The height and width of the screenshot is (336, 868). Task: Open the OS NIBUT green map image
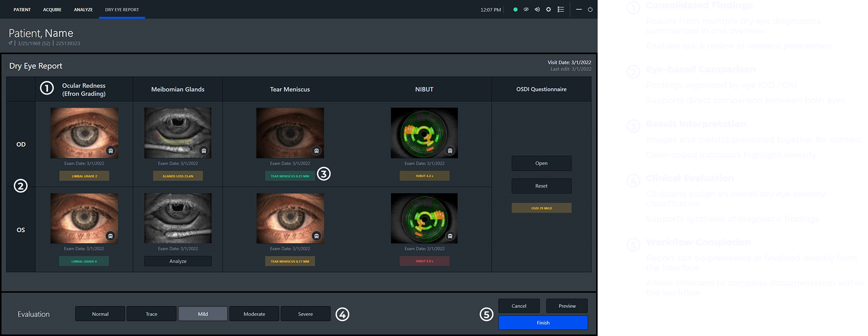(424, 218)
